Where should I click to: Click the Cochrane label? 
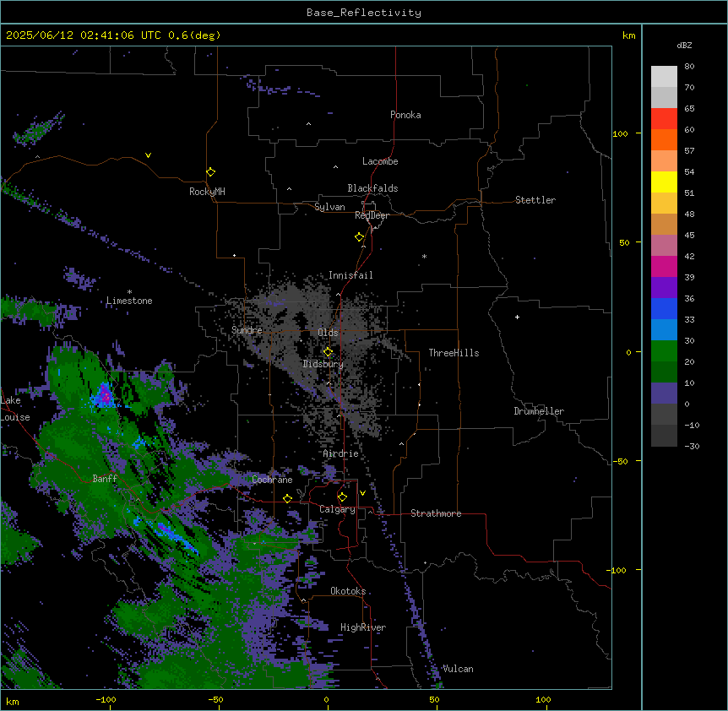272,480
